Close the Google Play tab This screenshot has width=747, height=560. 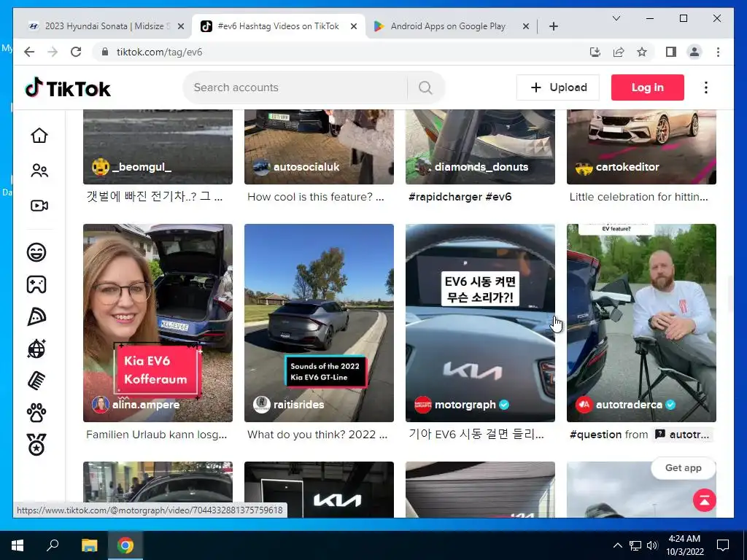tap(526, 26)
